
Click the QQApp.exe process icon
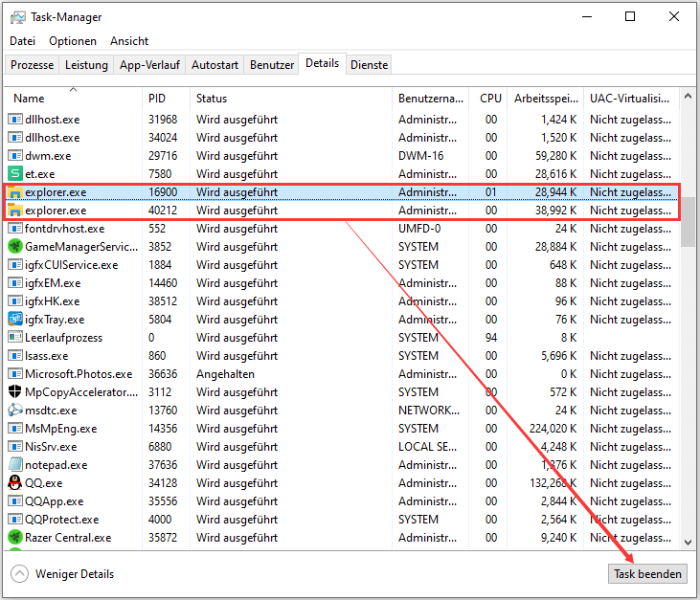15,501
